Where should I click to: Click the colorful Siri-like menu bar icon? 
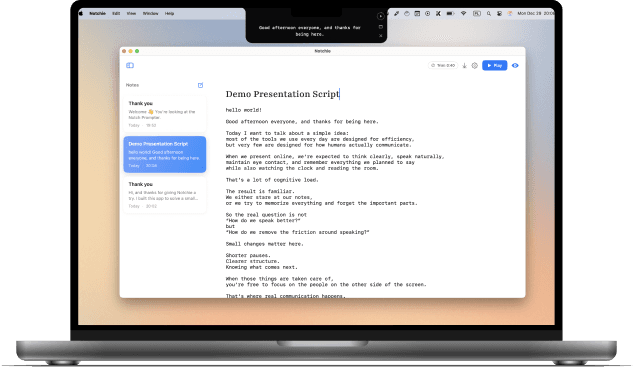click(510, 13)
